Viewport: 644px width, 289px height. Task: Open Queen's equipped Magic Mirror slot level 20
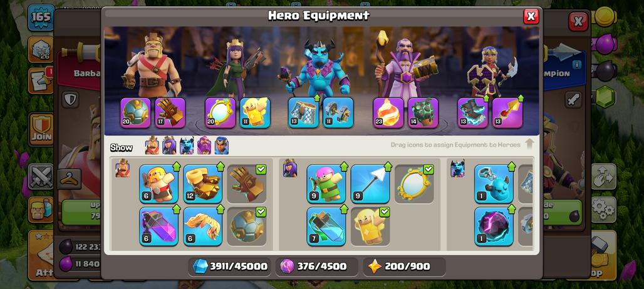(x=220, y=113)
